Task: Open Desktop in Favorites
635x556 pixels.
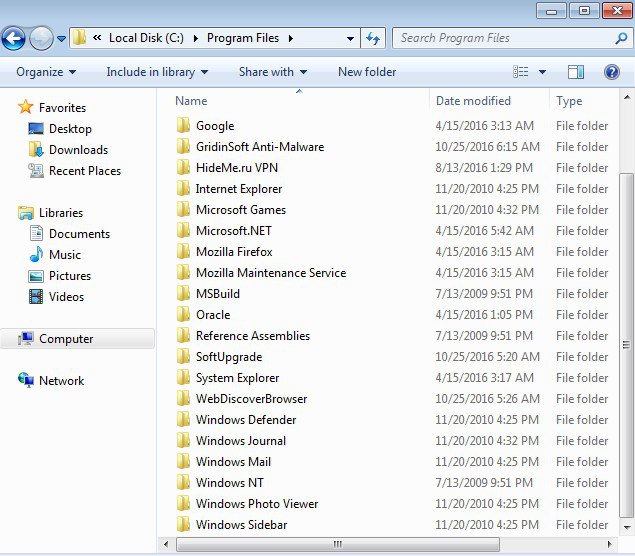Action: coord(70,129)
